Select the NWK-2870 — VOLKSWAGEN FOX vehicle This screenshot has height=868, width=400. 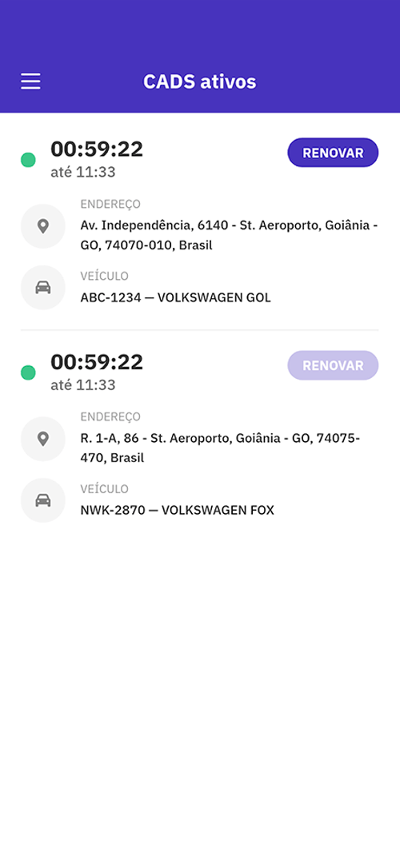[178, 511]
